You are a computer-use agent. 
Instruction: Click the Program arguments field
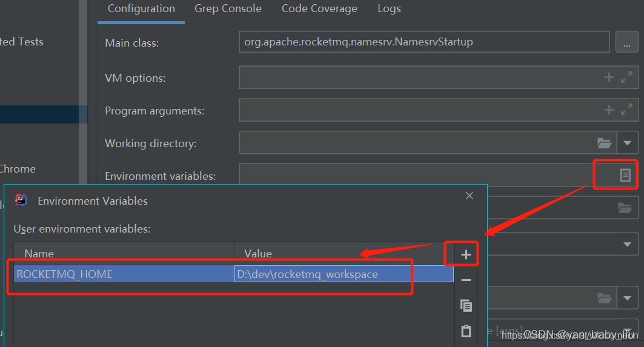(438, 110)
